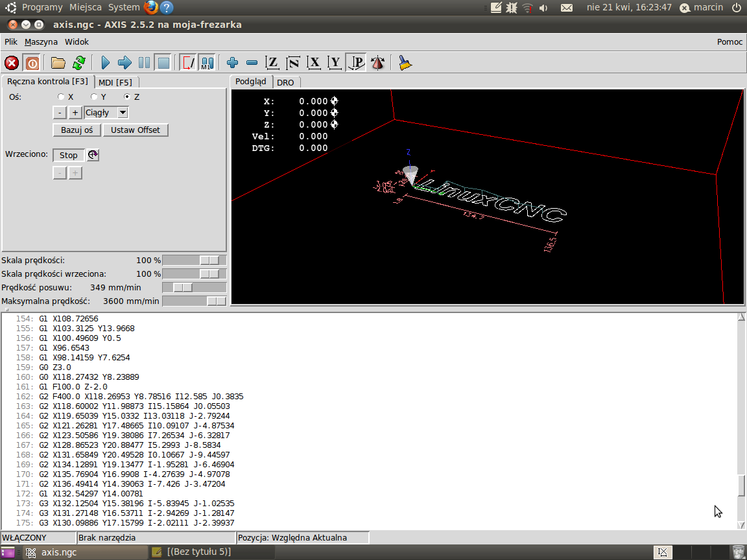The image size is (747, 560).
Task: Select X axis radio button
Action: point(61,97)
